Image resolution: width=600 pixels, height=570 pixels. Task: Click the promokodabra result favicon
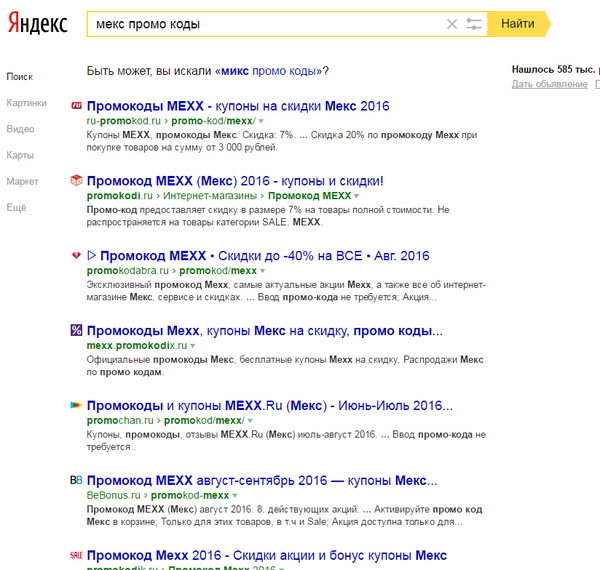76,256
